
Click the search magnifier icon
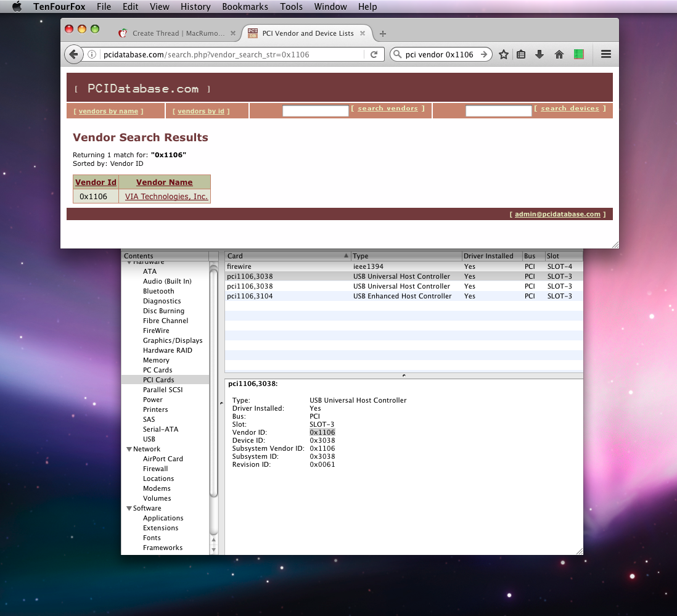click(397, 54)
